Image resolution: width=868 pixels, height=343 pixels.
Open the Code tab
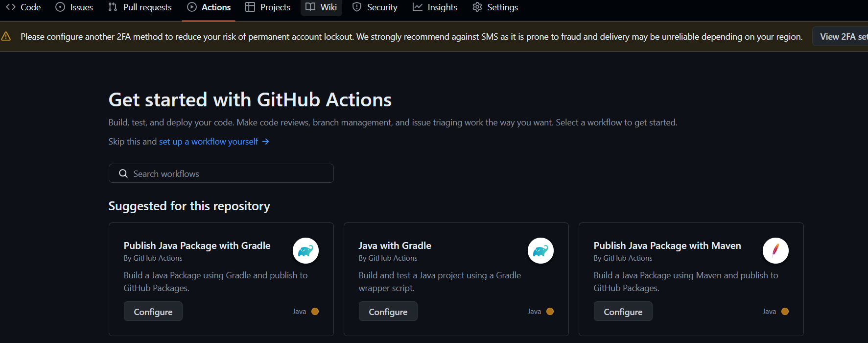[23, 7]
